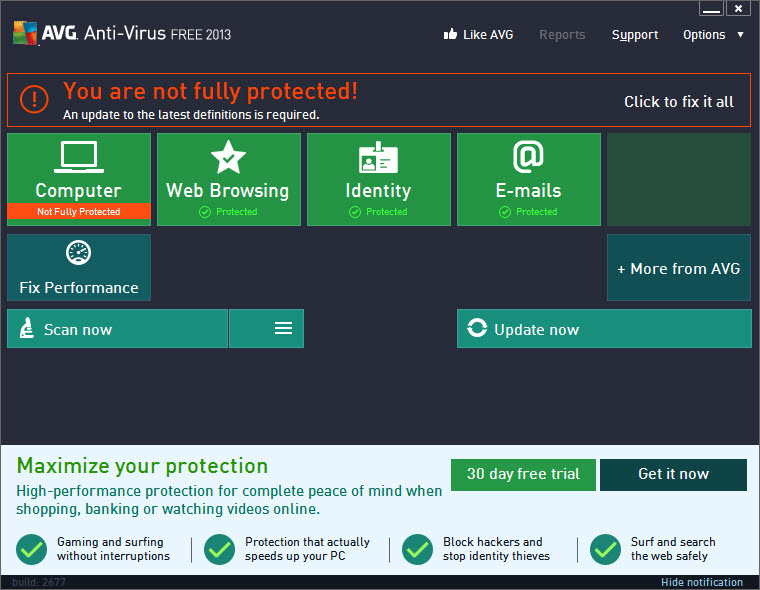Click the thumbs-up Like AVG icon
The image size is (760, 590).
click(450, 34)
